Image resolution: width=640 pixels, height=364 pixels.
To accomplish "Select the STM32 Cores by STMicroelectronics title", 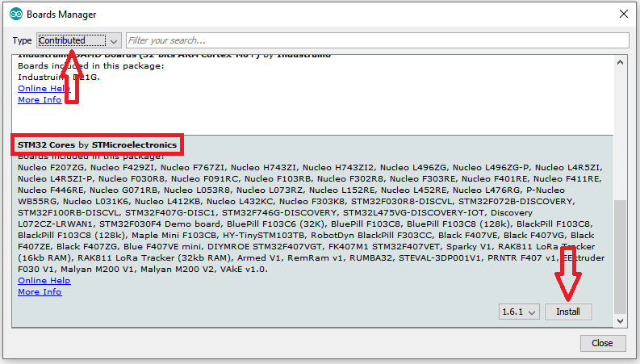I will coord(97,144).
